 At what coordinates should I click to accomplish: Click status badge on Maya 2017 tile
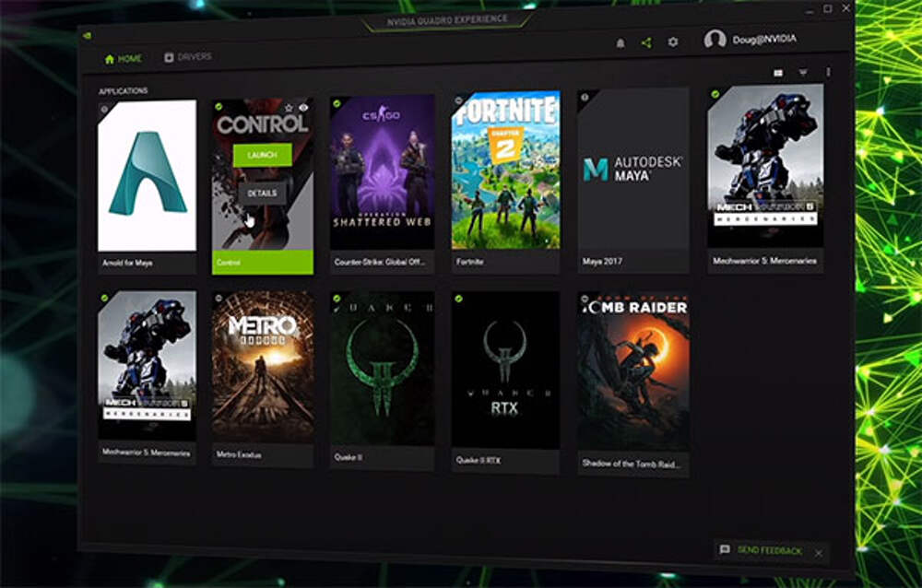pyautogui.click(x=585, y=97)
